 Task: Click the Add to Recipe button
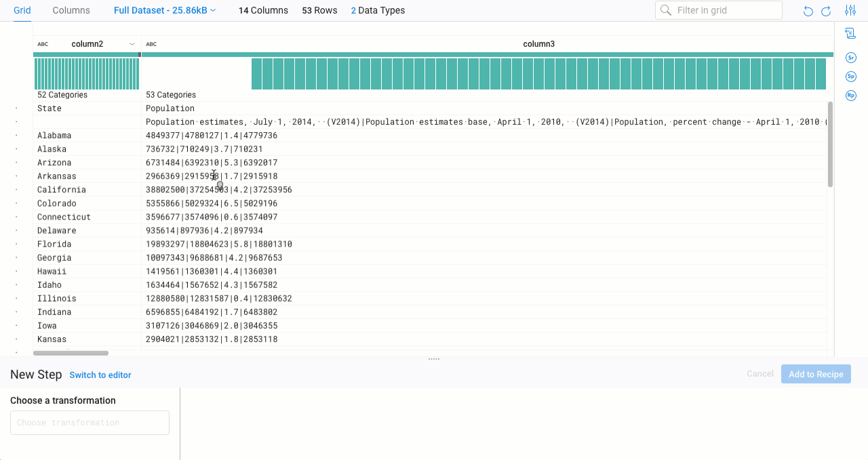pyautogui.click(x=816, y=374)
